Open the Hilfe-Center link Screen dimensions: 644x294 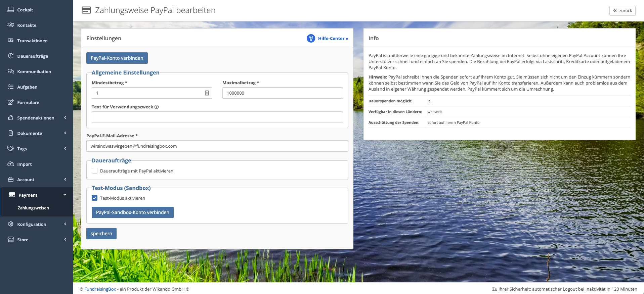click(333, 39)
